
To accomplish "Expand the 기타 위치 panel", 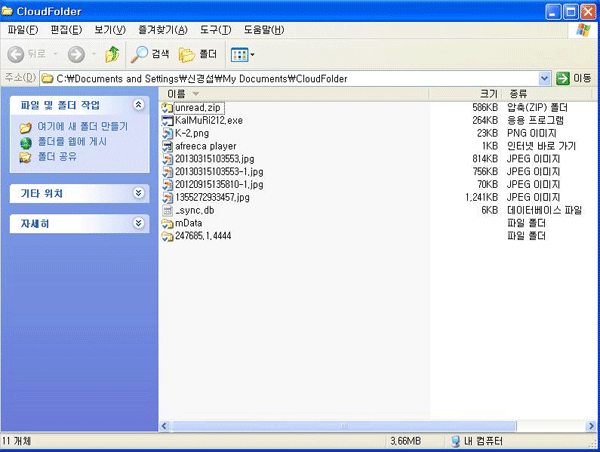I will click(x=139, y=193).
